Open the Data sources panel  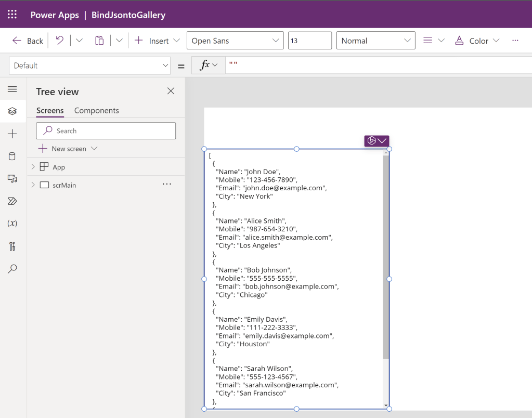pyautogui.click(x=12, y=156)
